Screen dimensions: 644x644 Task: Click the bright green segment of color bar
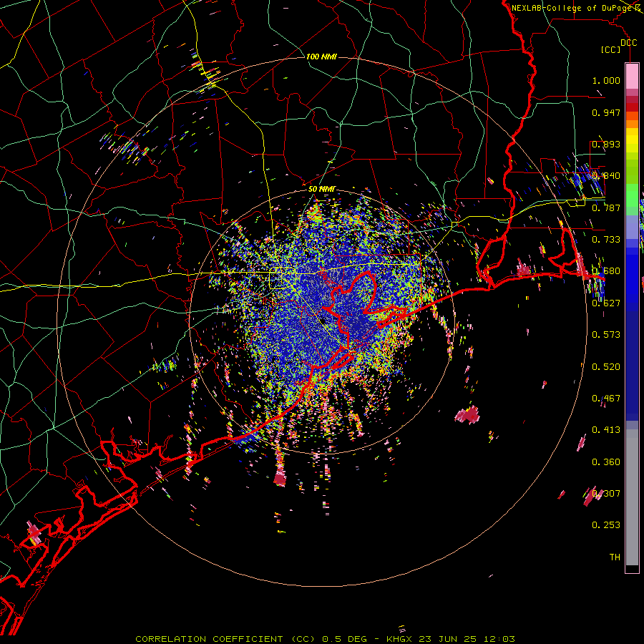632,195
